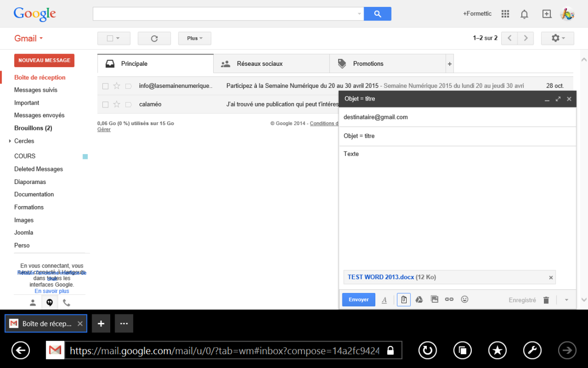Viewport: 588px width, 368px height.
Task: Open the Hangouts conversations icon
Action: click(x=49, y=303)
